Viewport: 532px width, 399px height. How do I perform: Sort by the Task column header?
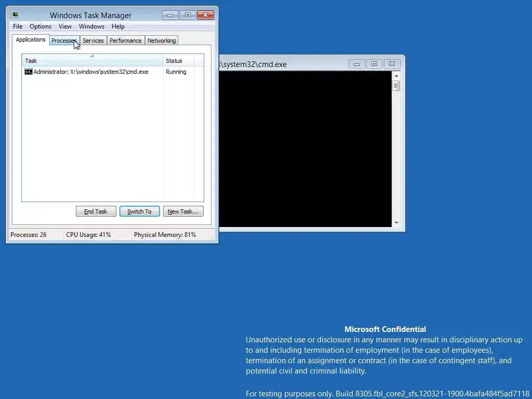92,60
